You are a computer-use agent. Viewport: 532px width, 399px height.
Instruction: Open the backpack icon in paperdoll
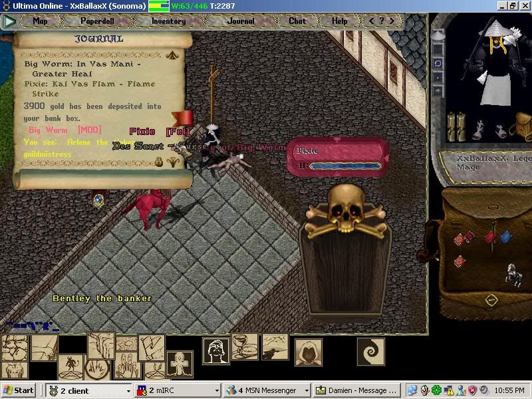523,126
